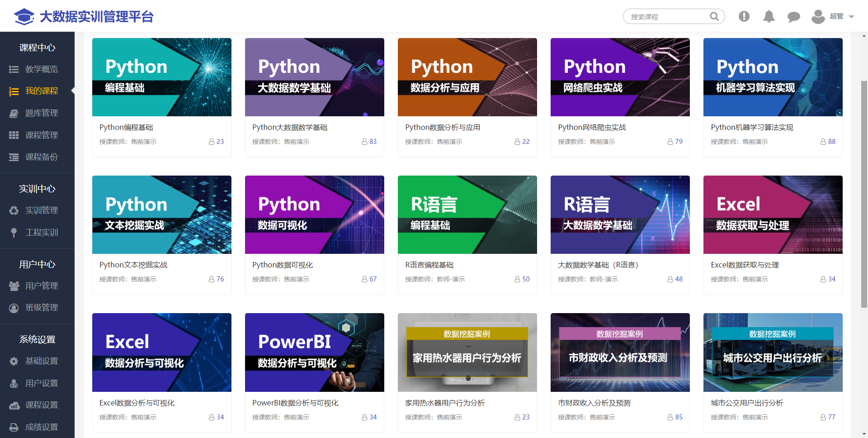Expand the 超管 account dropdown arrow

[x=852, y=17]
